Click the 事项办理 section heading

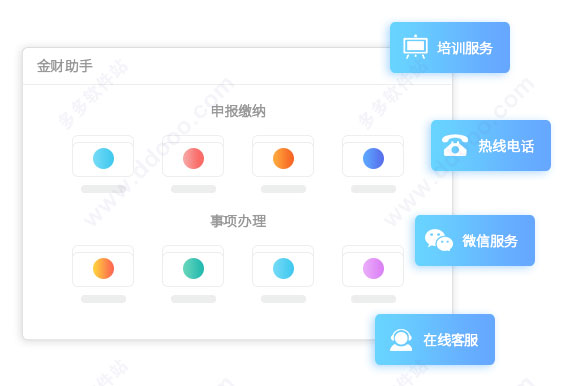click(x=238, y=221)
